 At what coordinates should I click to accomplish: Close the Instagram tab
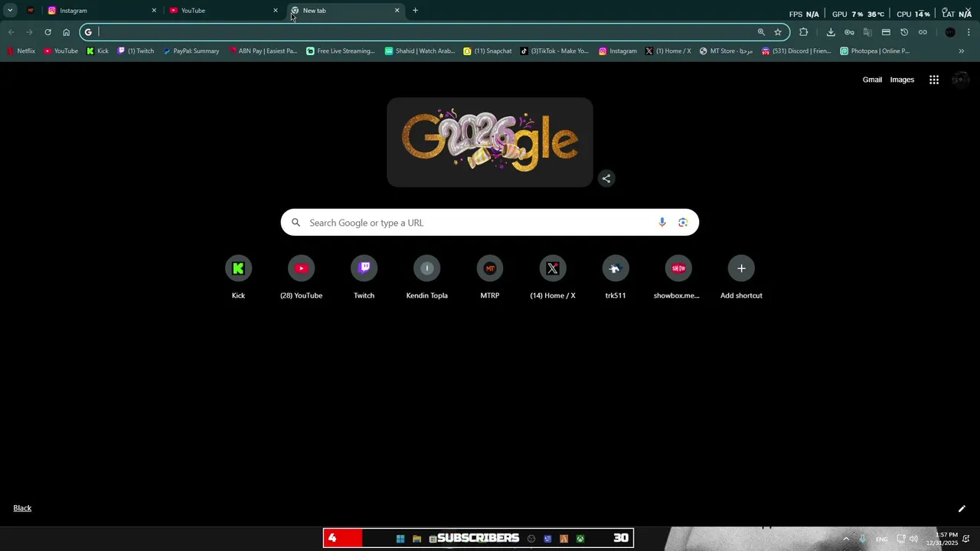coord(154,11)
